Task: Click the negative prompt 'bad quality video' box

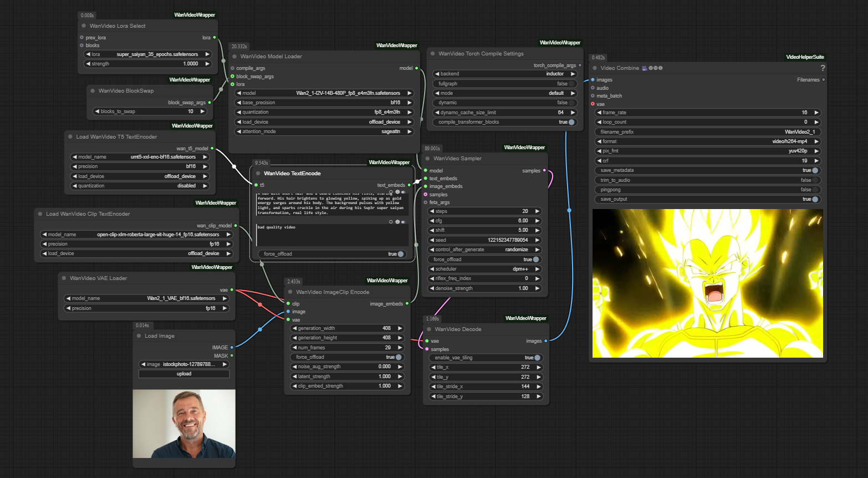Action: click(x=332, y=235)
